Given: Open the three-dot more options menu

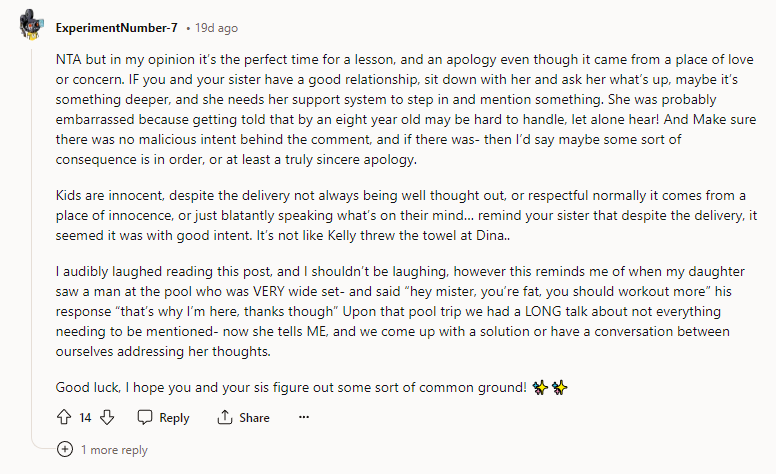Looking at the screenshot, I should pyautogui.click(x=304, y=417).
